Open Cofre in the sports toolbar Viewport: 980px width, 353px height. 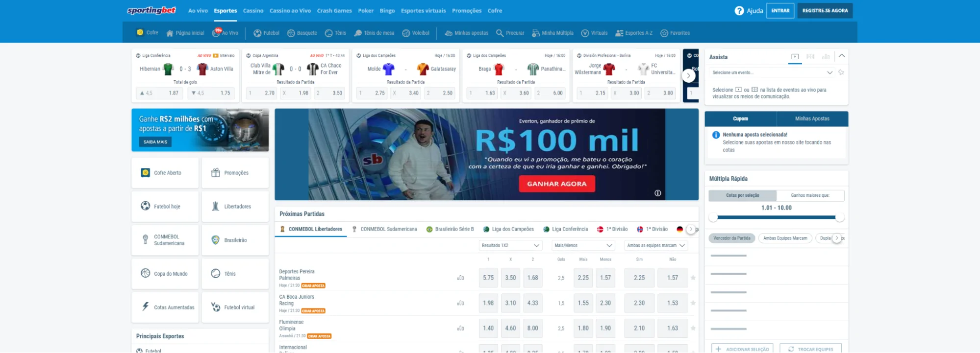tap(148, 33)
